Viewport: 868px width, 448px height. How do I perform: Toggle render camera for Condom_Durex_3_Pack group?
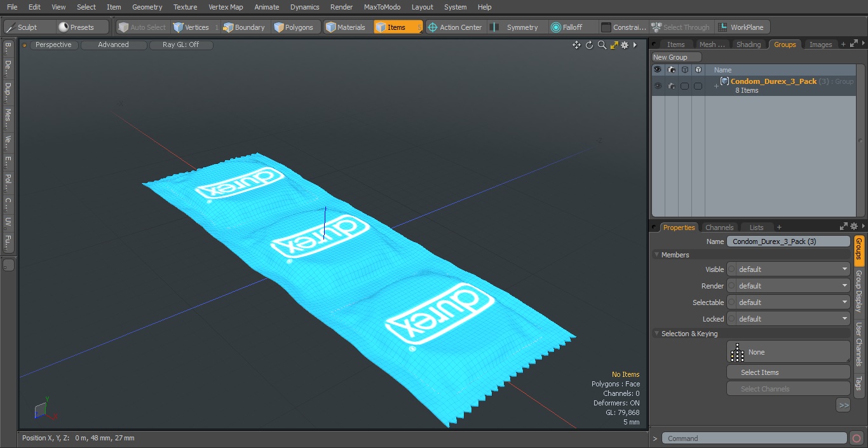pos(672,86)
